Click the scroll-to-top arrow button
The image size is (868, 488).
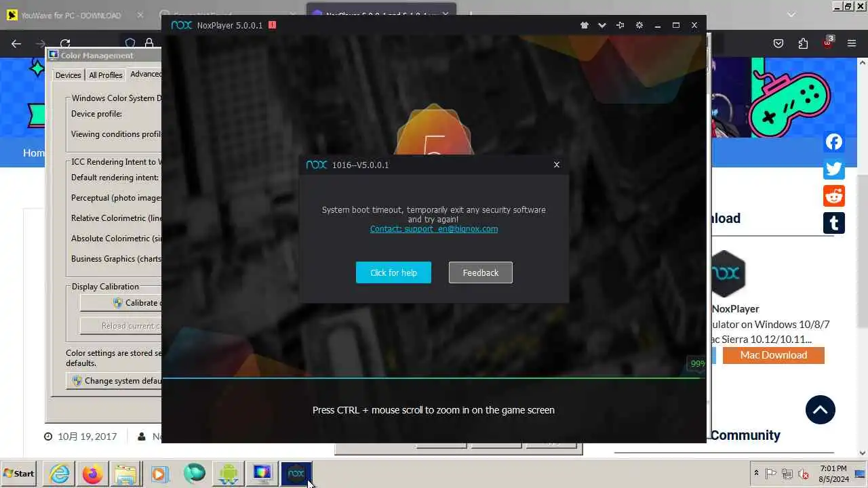(821, 410)
